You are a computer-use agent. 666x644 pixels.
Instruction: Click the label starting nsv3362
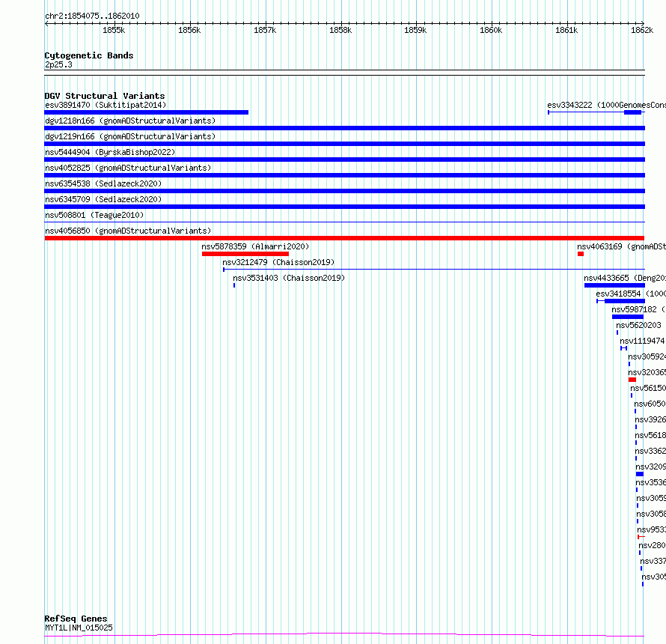click(x=650, y=451)
